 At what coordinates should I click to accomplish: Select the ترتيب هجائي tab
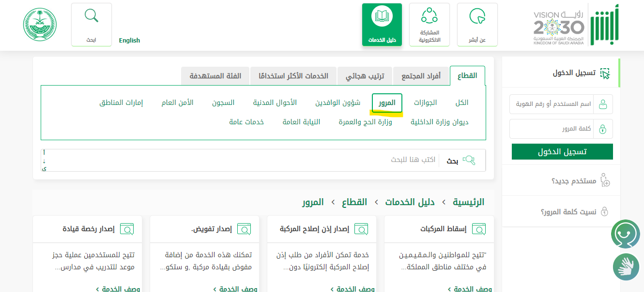365,76
